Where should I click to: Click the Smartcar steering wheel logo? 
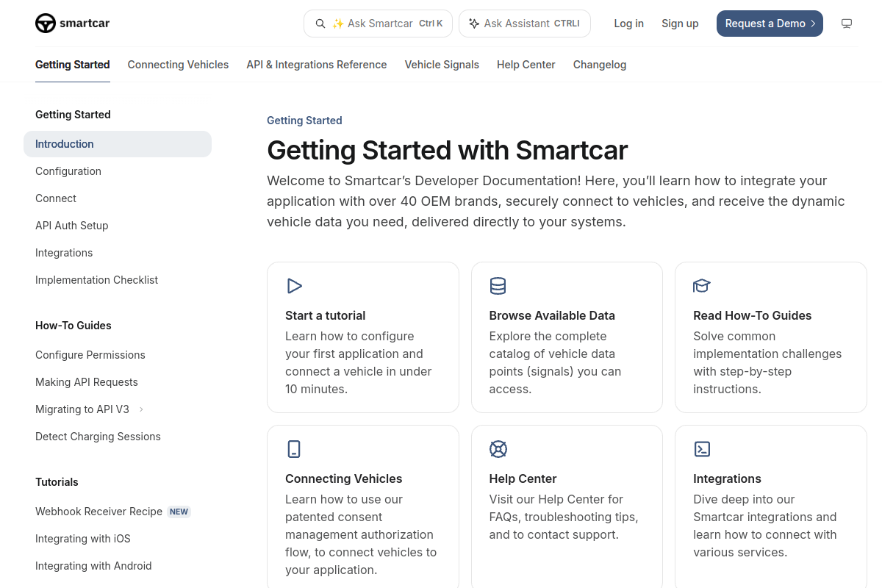(x=46, y=24)
